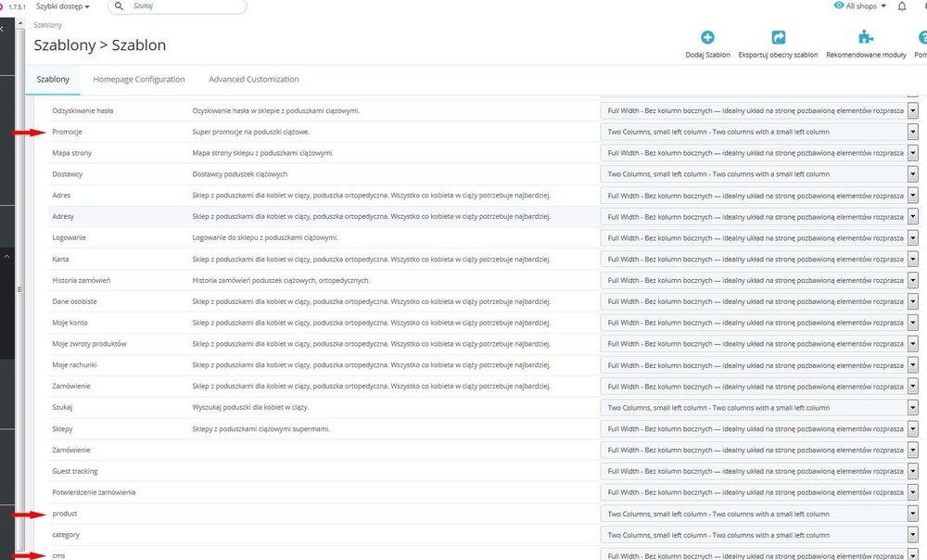Open layout dropdown for Odzyskiwanie hasła
This screenshot has height=560, width=927.
tap(759, 110)
